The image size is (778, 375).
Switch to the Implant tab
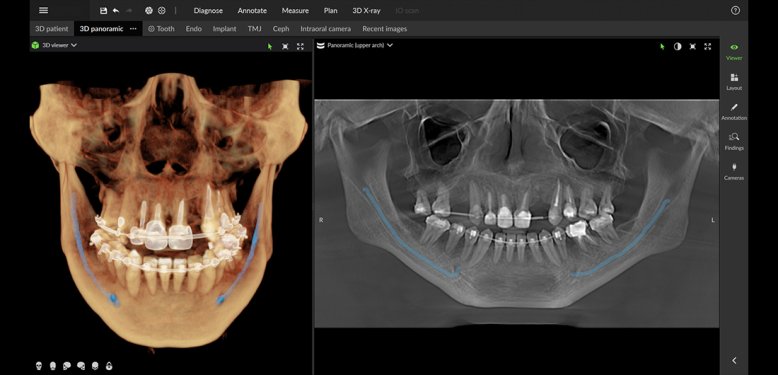tap(224, 29)
